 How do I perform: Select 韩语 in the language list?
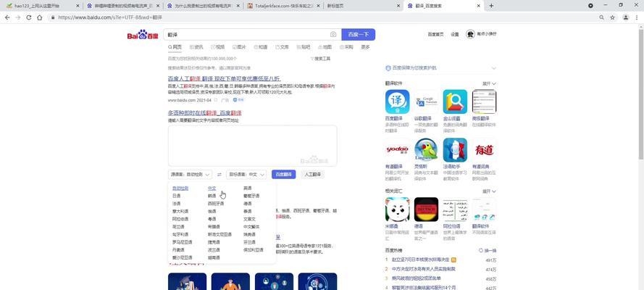coord(212,196)
